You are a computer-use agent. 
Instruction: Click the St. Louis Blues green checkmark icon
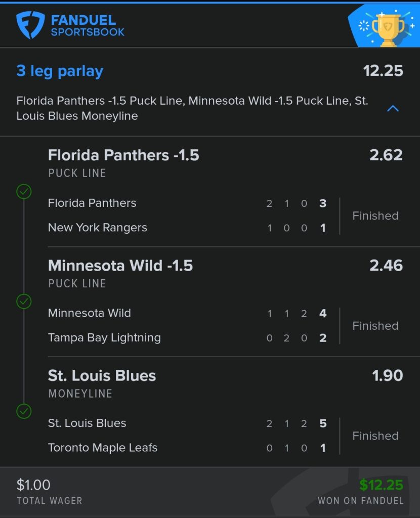(x=24, y=411)
